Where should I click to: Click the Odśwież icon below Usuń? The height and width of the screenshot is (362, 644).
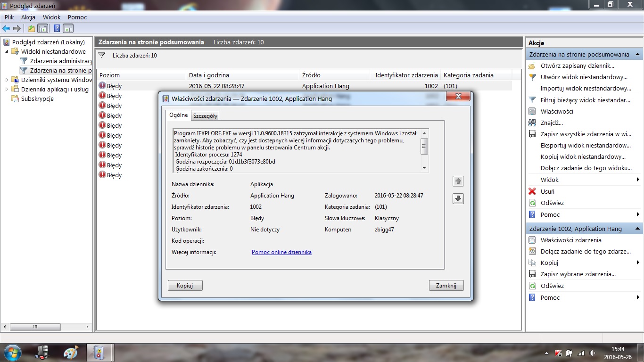pos(532,203)
